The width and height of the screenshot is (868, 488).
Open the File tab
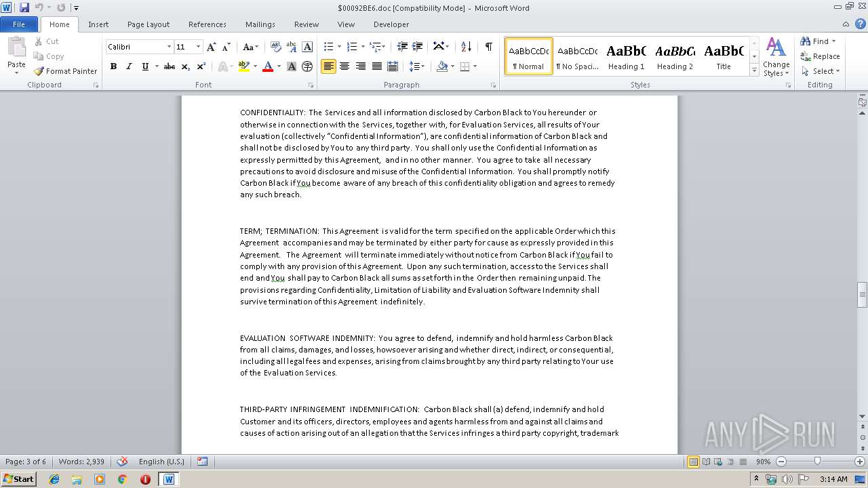(19, 24)
